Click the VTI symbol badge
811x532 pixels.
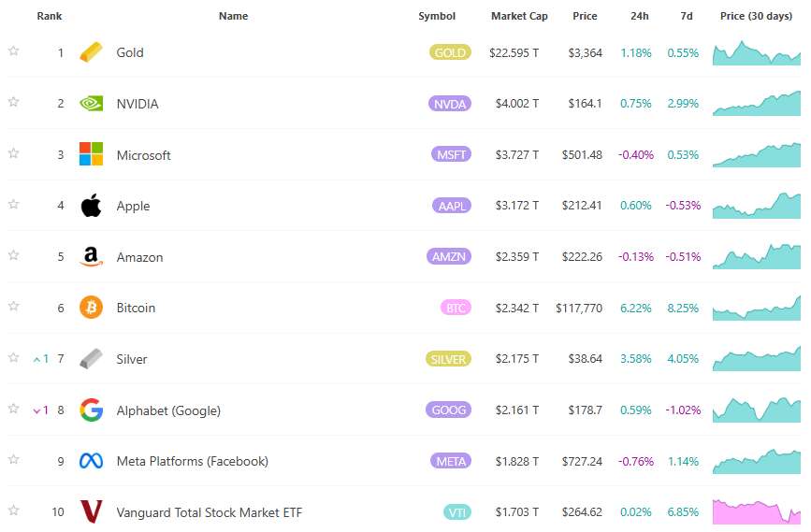pyautogui.click(x=457, y=512)
